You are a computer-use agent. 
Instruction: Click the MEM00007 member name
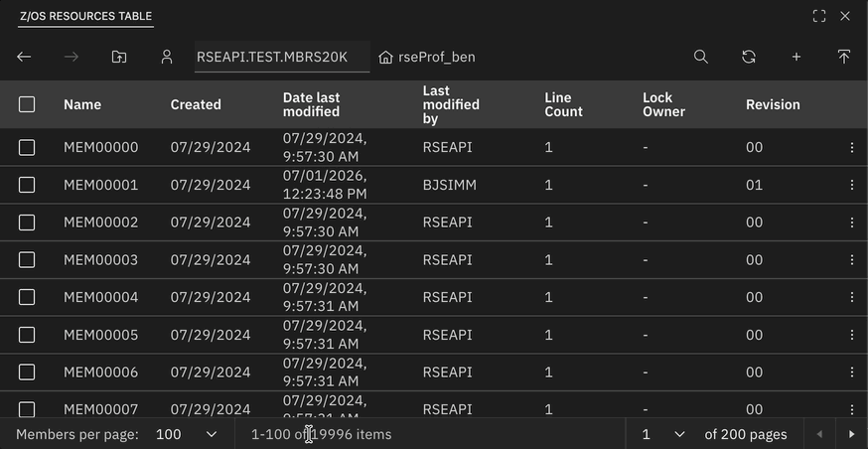pos(100,409)
